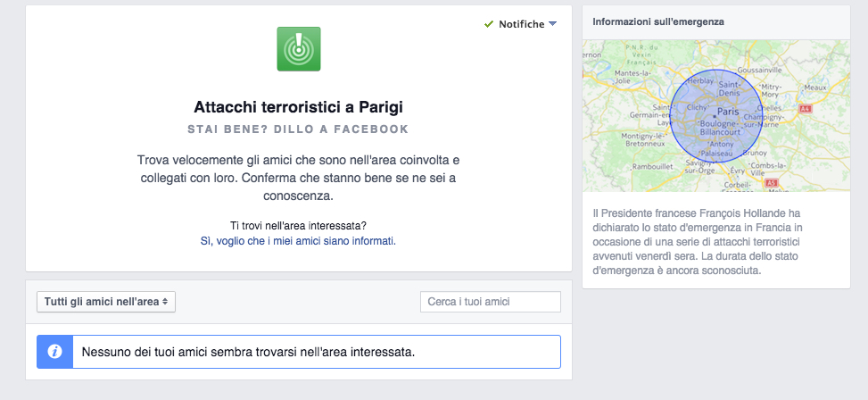868x400 pixels.
Task: Click 'Sì, voglio che i miei amici siano informati'
Action: (x=298, y=241)
